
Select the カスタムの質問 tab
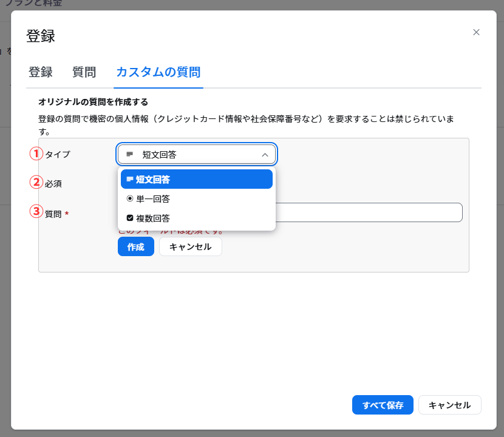pyautogui.click(x=158, y=72)
